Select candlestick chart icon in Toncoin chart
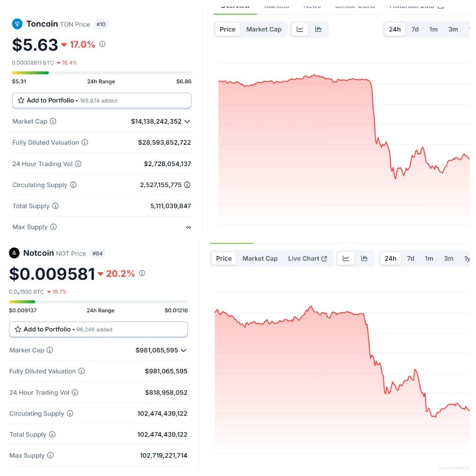Viewport: 476px width, 476px height. pos(318,30)
